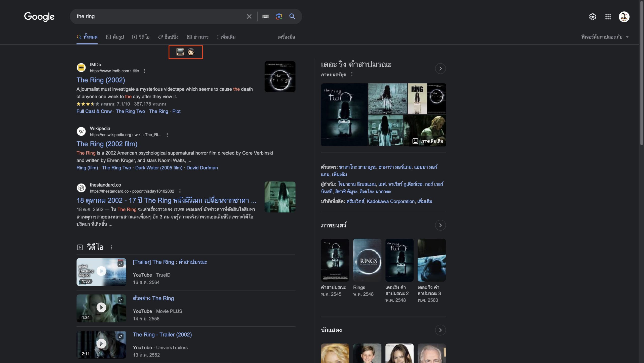This screenshot has height=363, width=644.
Task: Click the Rings movie poster thumbnail
Action: pos(367,260)
